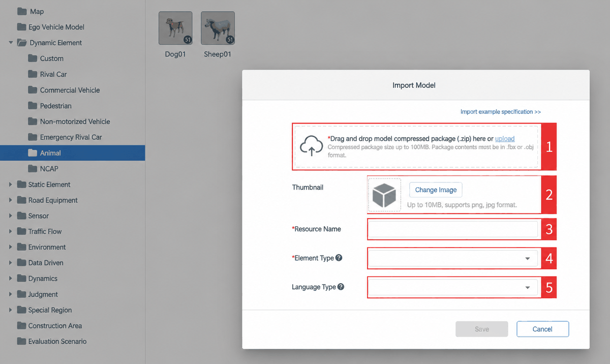Expand the Environment tree node
This screenshot has width=610, height=364.
[11, 247]
